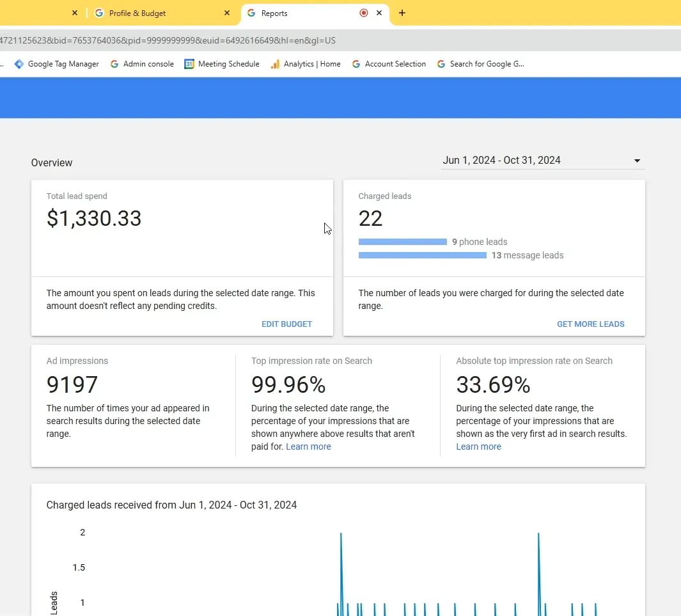Click the 22 charged leads number
The width and height of the screenshot is (681, 616).
click(x=370, y=219)
